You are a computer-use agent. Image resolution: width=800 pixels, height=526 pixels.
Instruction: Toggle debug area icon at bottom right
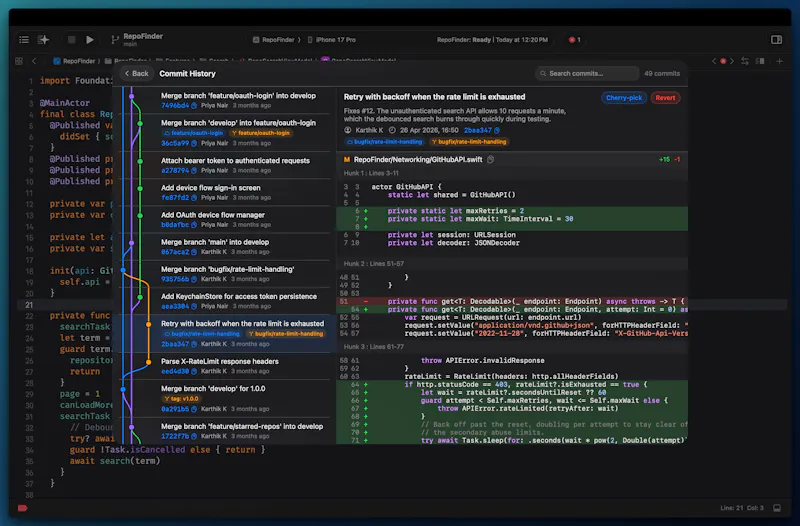pos(777,508)
